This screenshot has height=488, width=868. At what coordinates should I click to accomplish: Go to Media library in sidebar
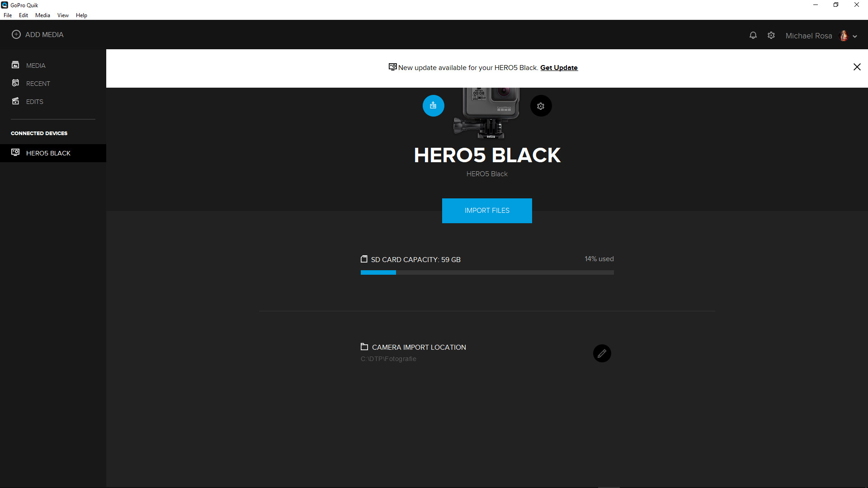click(36, 66)
